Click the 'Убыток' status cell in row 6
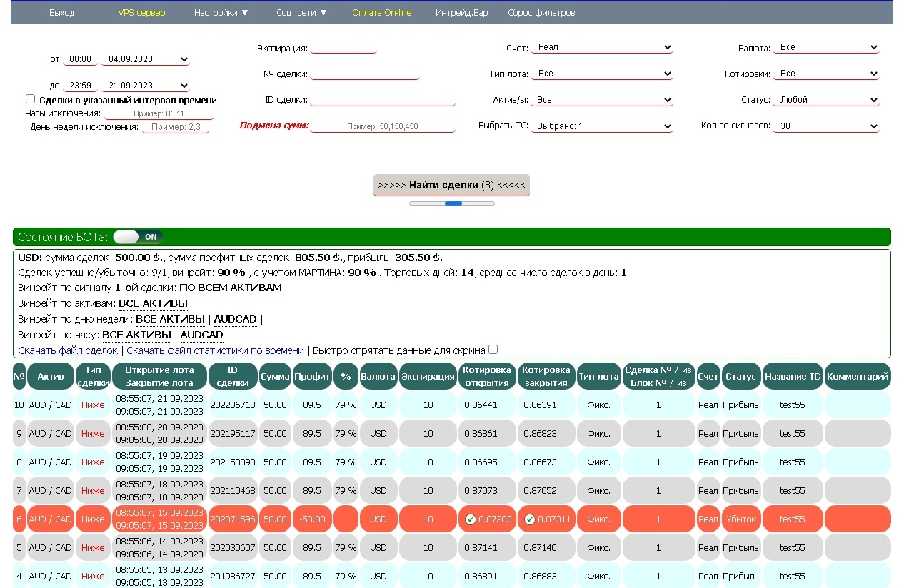 (741, 519)
